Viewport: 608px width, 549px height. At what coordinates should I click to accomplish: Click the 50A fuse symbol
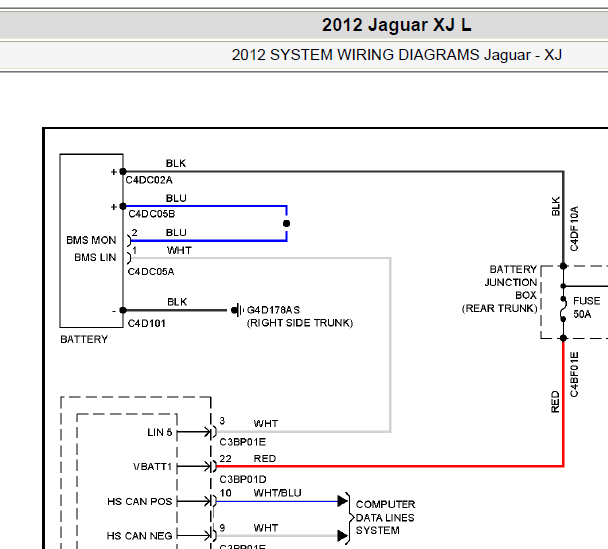pos(563,310)
